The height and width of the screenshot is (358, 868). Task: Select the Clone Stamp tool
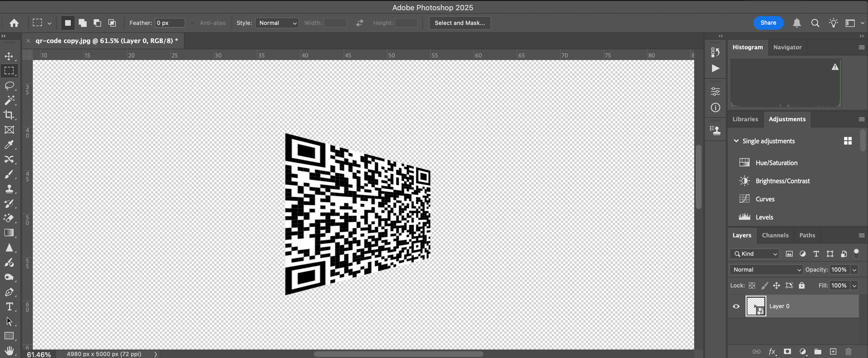tap(9, 189)
